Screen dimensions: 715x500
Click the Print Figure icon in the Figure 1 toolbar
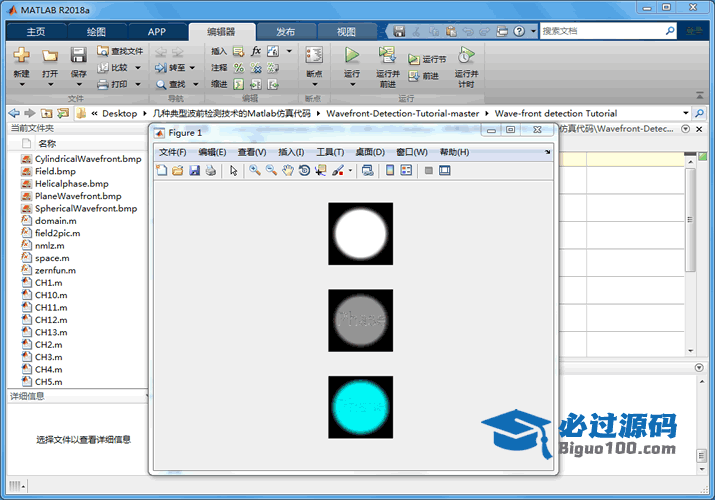(210, 171)
